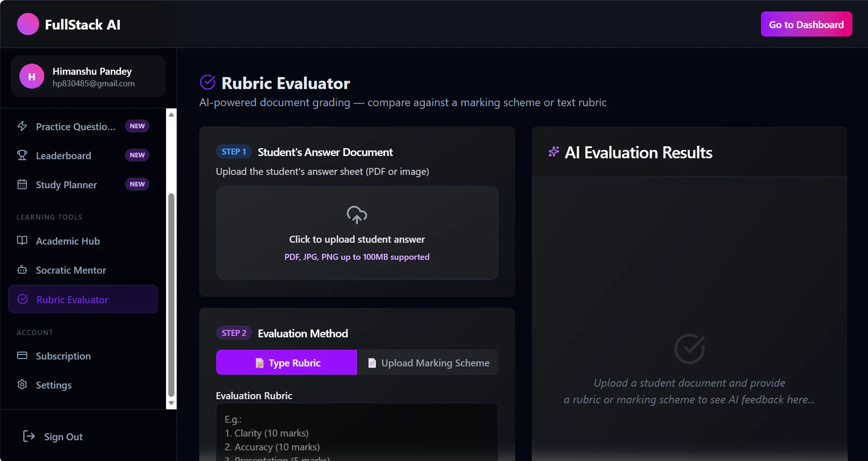Open Settings from sidebar
The width and height of the screenshot is (868, 461).
(x=83, y=385)
